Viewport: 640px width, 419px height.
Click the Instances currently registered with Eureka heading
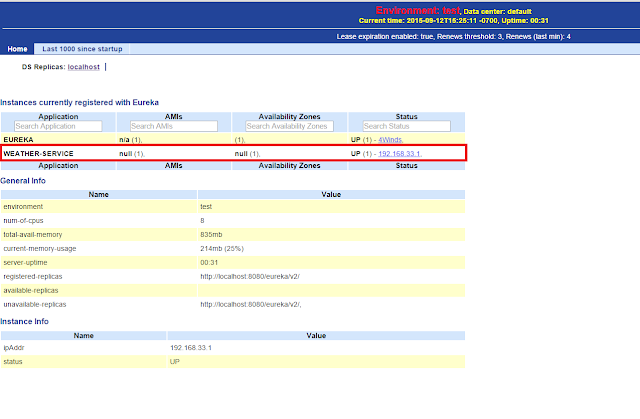pos(80,102)
